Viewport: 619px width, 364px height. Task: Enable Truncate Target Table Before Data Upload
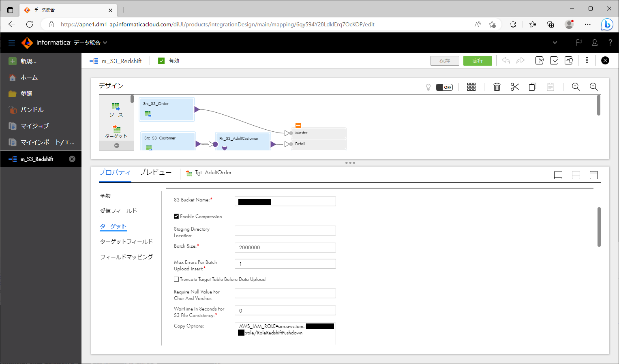[x=176, y=279]
